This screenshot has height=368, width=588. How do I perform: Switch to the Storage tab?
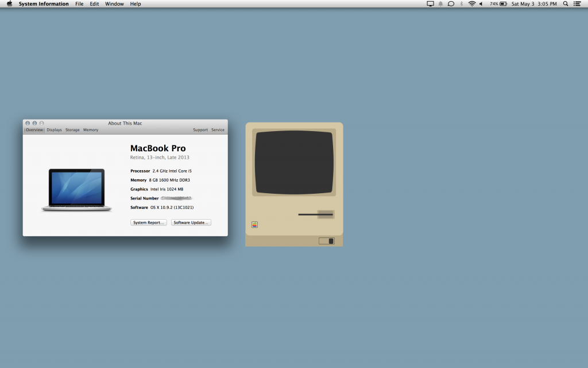pyautogui.click(x=72, y=130)
